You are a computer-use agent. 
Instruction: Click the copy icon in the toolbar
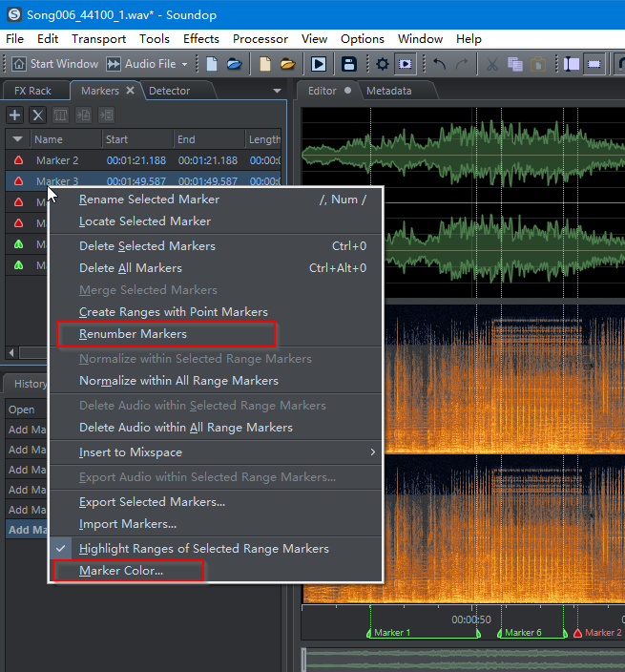[x=515, y=64]
